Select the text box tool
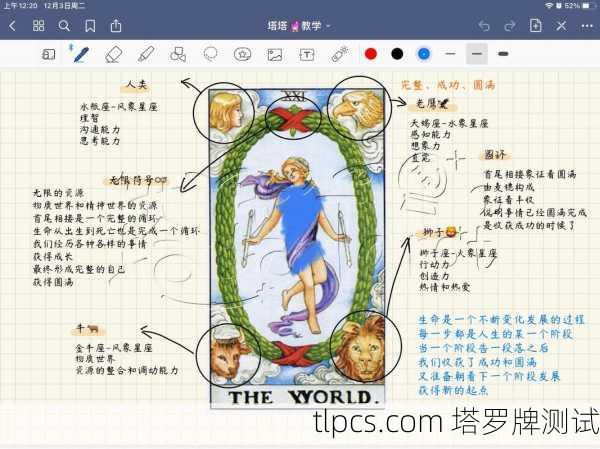 pyautogui.click(x=306, y=54)
